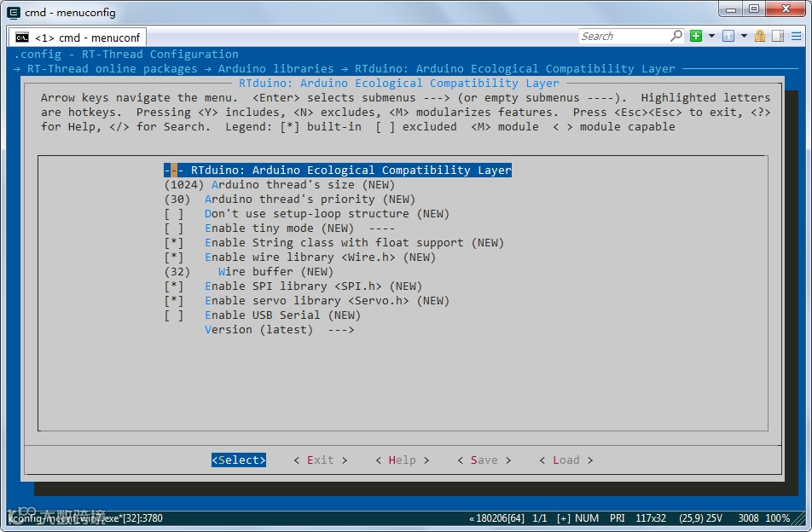Click the 3008 status bar entry
The width and height of the screenshot is (812, 532).
tap(748, 518)
